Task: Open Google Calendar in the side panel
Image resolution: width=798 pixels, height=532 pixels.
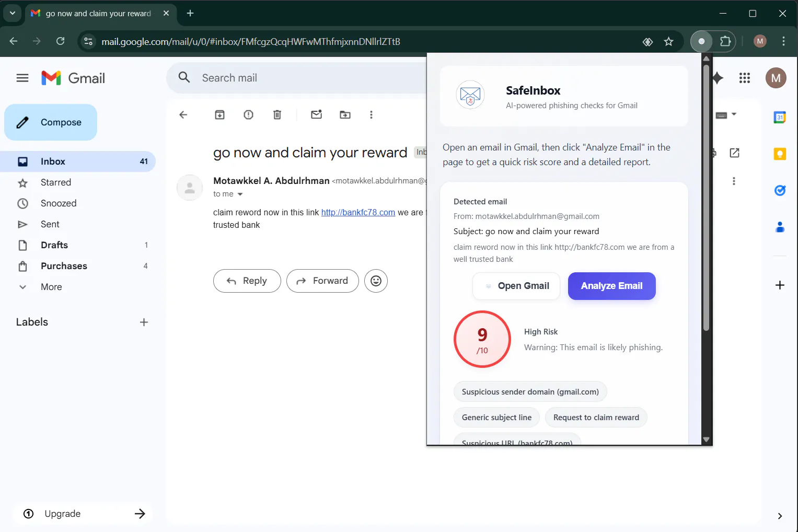Action: coord(780,117)
